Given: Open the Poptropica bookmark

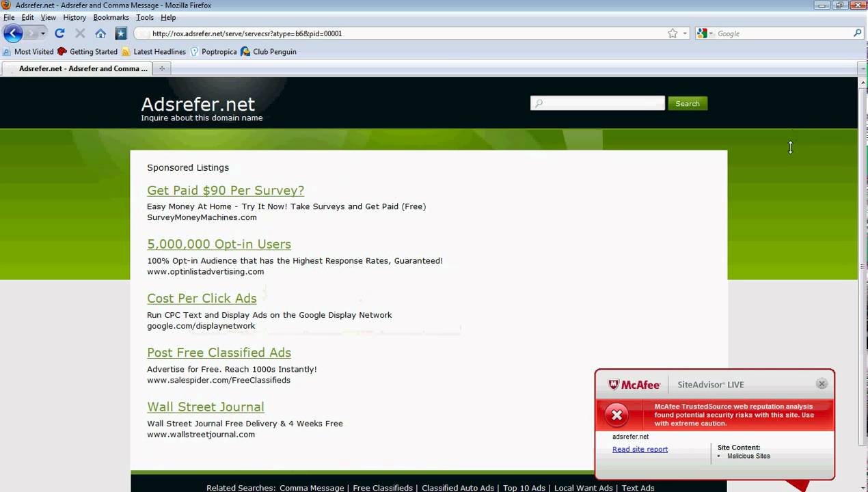Looking at the screenshot, I should [x=213, y=52].
